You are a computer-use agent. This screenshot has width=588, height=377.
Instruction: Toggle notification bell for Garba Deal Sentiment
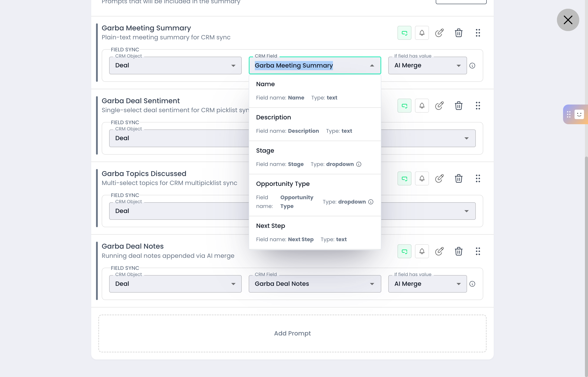[x=422, y=106]
